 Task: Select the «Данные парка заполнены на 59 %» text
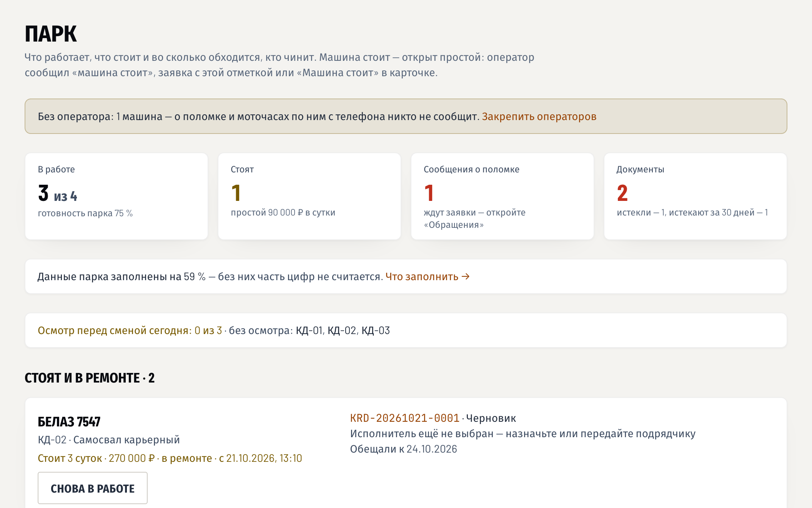(121, 277)
